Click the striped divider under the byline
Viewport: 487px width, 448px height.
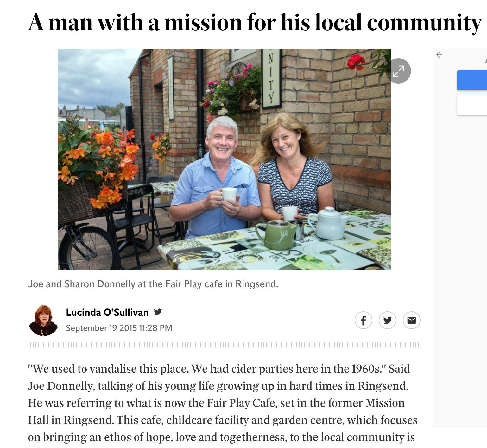tap(223, 345)
